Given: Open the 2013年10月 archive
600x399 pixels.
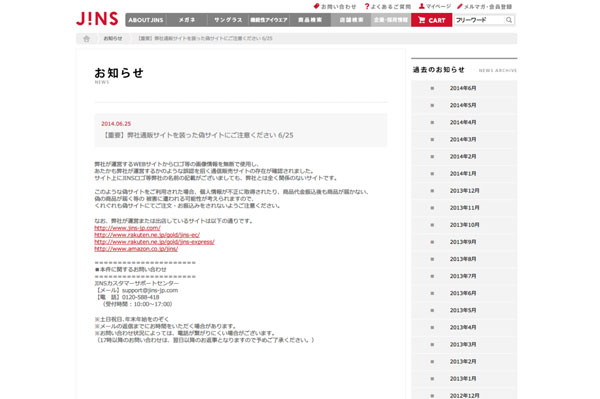Looking at the screenshot, I should point(464,225).
